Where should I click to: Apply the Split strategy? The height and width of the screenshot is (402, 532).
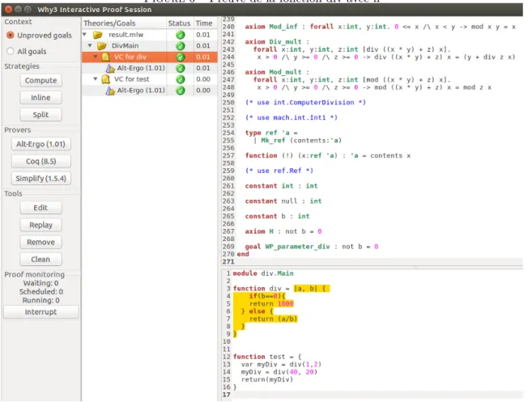click(x=40, y=115)
